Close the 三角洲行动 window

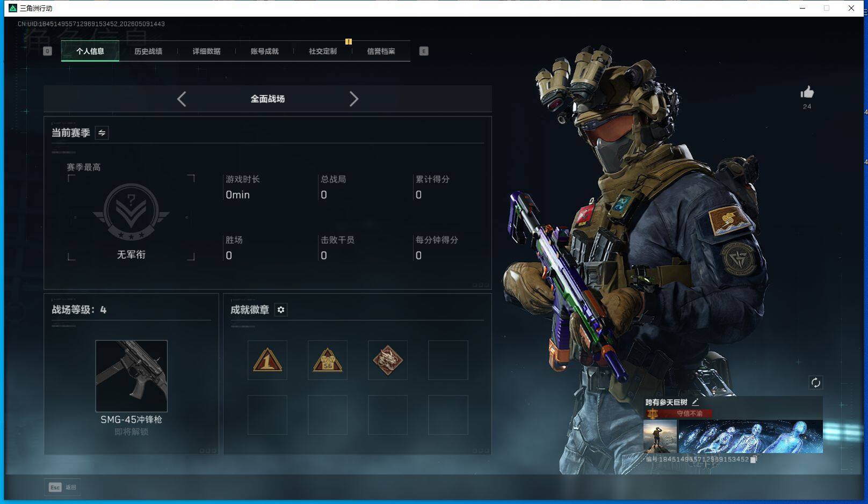coord(851,8)
